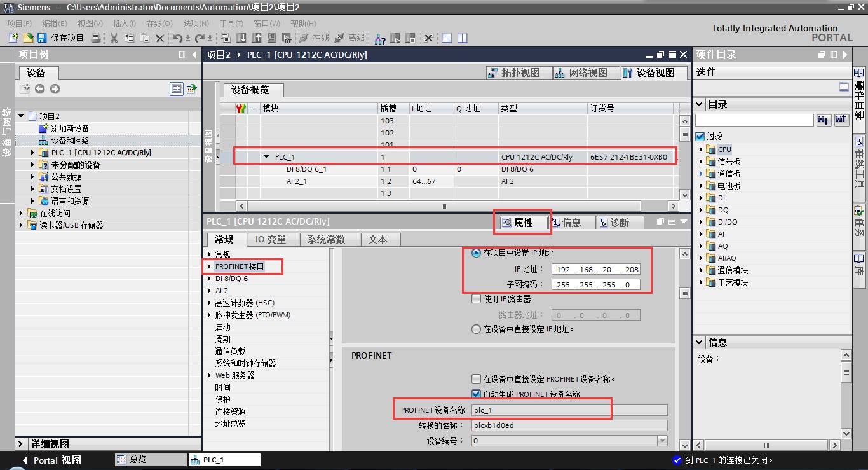Click the 设备和网络 tree item
The width and height of the screenshot is (868, 470).
pos(70,141)
